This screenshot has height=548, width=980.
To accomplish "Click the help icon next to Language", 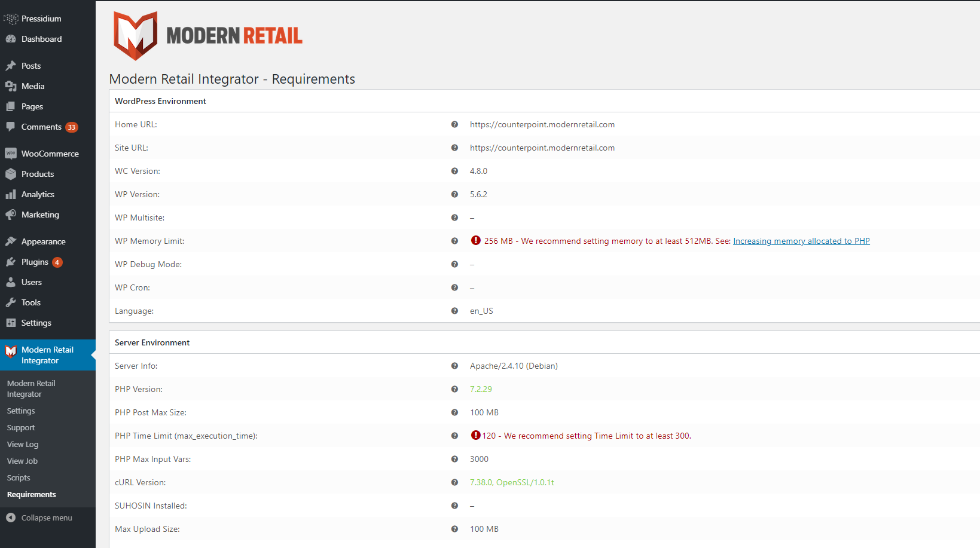I will 454,311.
